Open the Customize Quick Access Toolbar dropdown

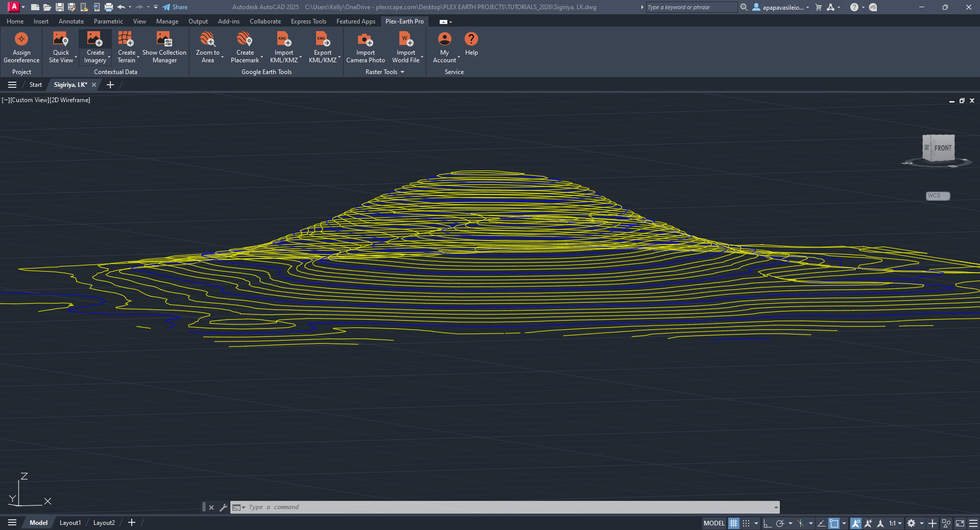pos(156,7)
